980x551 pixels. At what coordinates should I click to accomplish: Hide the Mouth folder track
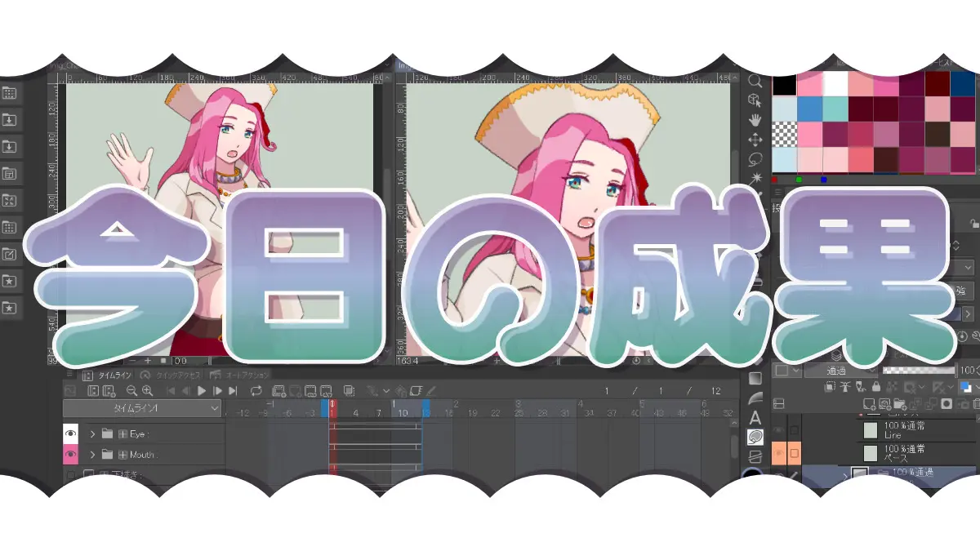[71, 455]
